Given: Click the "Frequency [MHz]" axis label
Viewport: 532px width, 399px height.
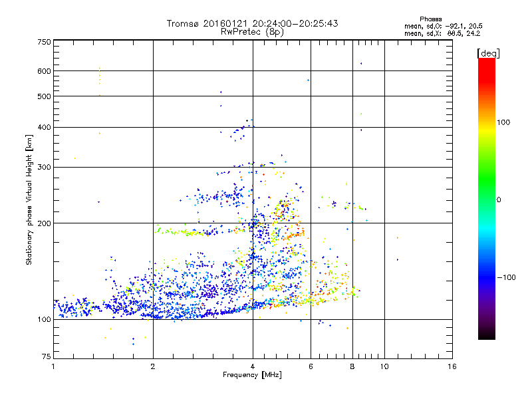Looking at the screenshot, I should pyautogui.click(x=252, y=375).
